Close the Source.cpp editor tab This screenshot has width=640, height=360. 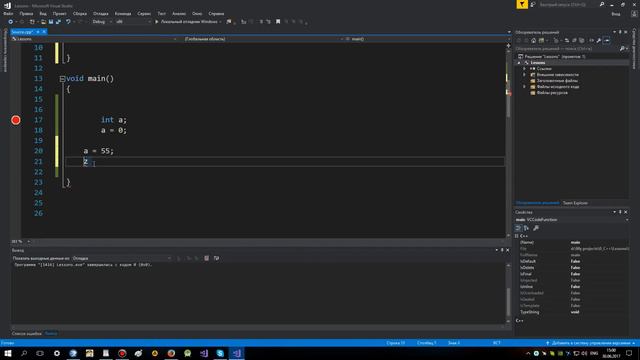pyautogui.click(x=44, y=32)
